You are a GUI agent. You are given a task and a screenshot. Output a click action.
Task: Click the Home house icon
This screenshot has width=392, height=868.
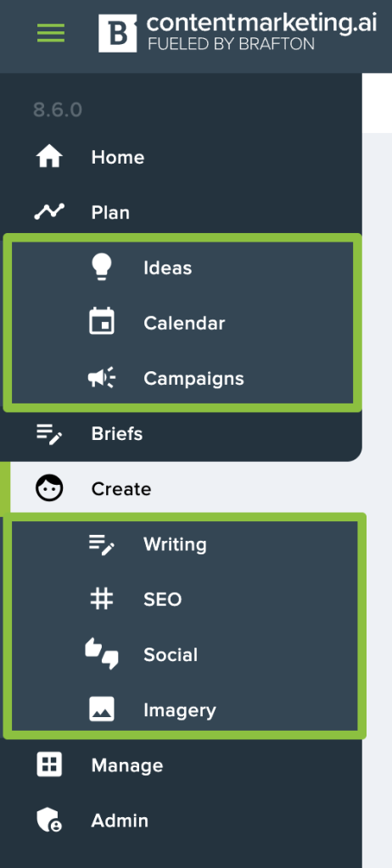click(49, 157)
